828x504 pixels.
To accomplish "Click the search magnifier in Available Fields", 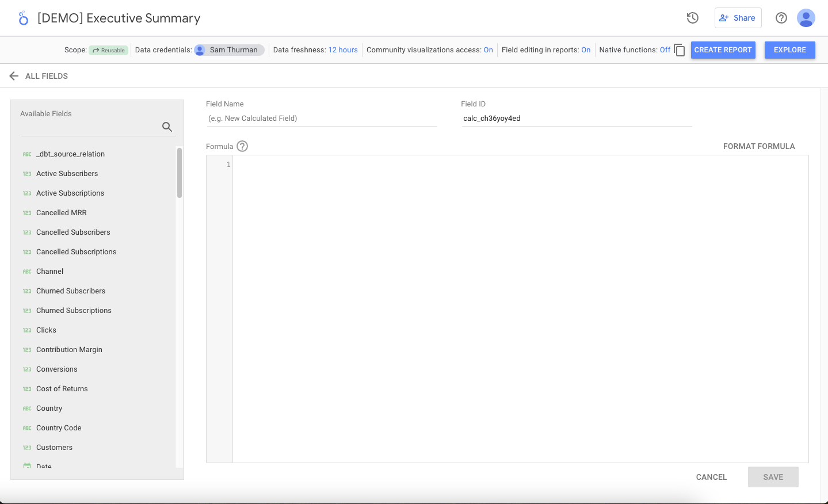I will (x=167, y=127).
